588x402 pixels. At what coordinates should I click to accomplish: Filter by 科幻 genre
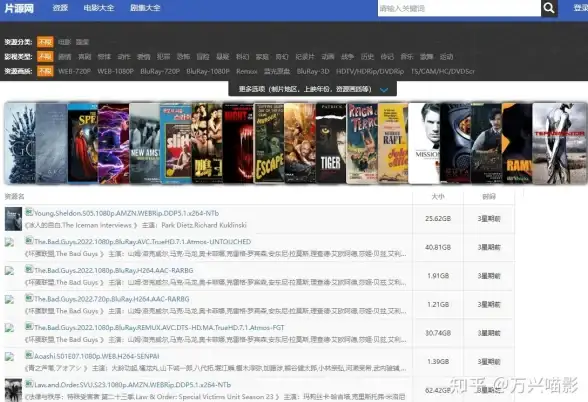click(x=243, y=57)
